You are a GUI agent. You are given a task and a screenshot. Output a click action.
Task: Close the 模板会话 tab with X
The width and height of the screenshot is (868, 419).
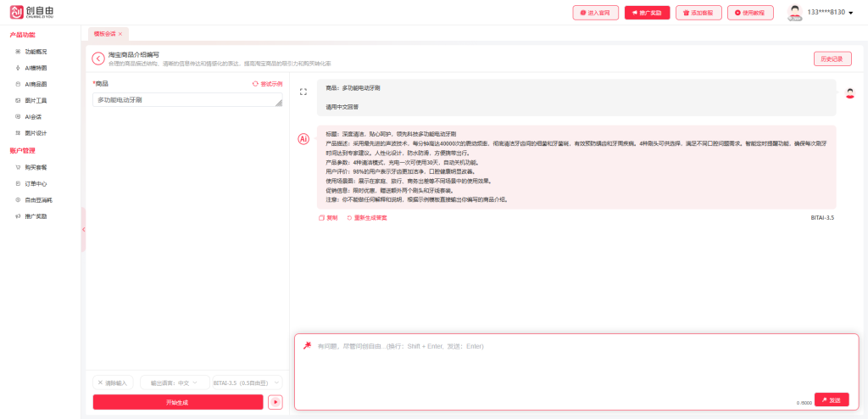click(120, 34)
